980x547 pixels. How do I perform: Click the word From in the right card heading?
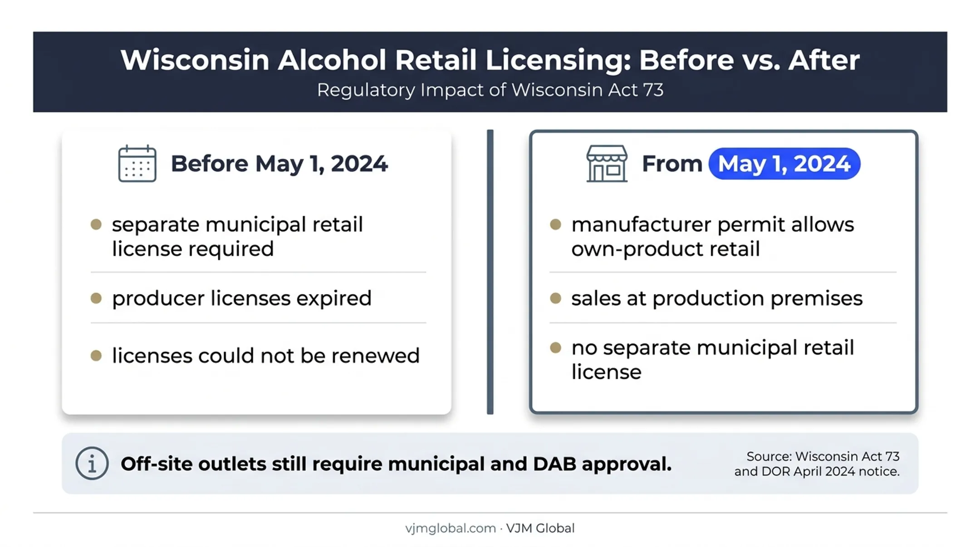[672, 164]
